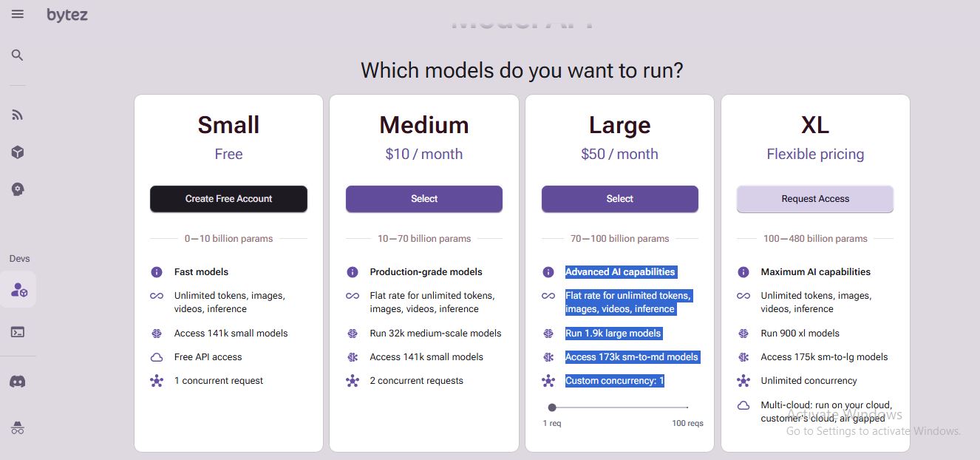Click the cloud icon beside Free API access
Viewport: 980px width, 460px height.
click(x=157, y=357)
